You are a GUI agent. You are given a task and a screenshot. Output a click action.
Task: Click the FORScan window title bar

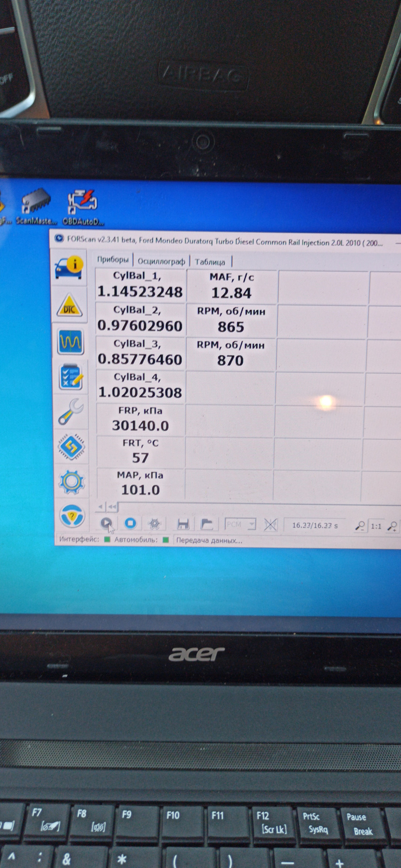[x=225, y=241]
